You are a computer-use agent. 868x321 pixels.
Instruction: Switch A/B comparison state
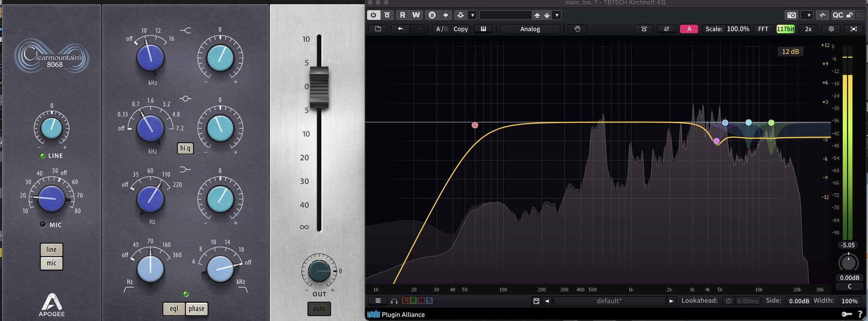pos(442,29)
